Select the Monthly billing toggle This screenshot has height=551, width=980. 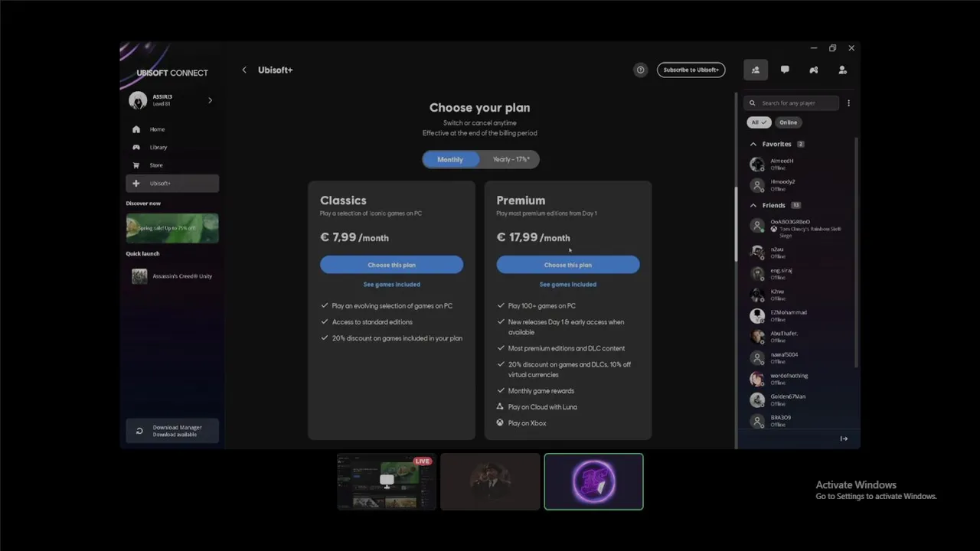[450, 159]
